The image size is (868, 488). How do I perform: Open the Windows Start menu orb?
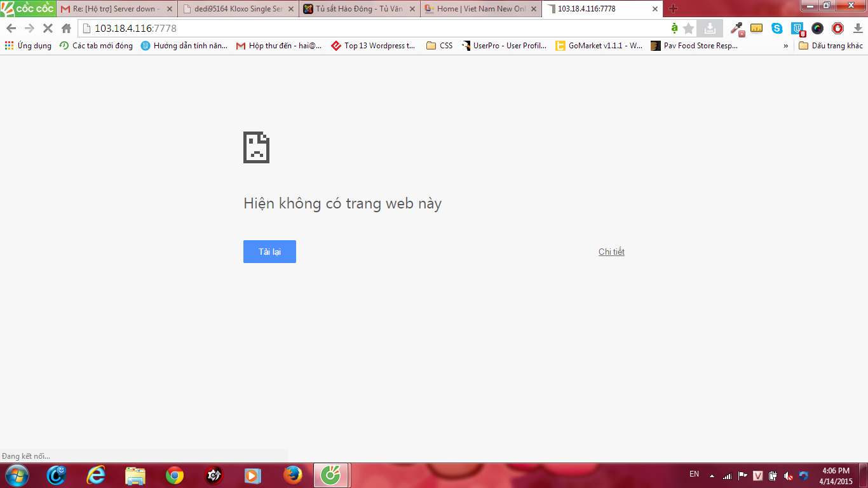click(x=17, y=475)
